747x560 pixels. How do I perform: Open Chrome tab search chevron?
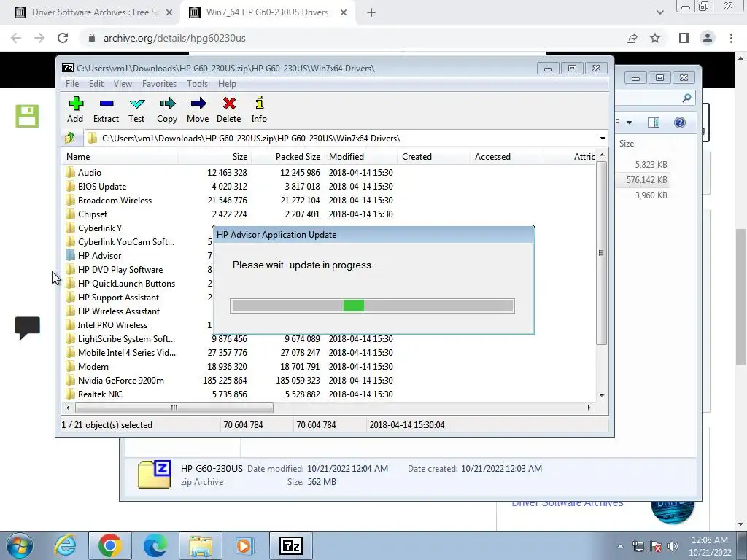click(659, 13)
